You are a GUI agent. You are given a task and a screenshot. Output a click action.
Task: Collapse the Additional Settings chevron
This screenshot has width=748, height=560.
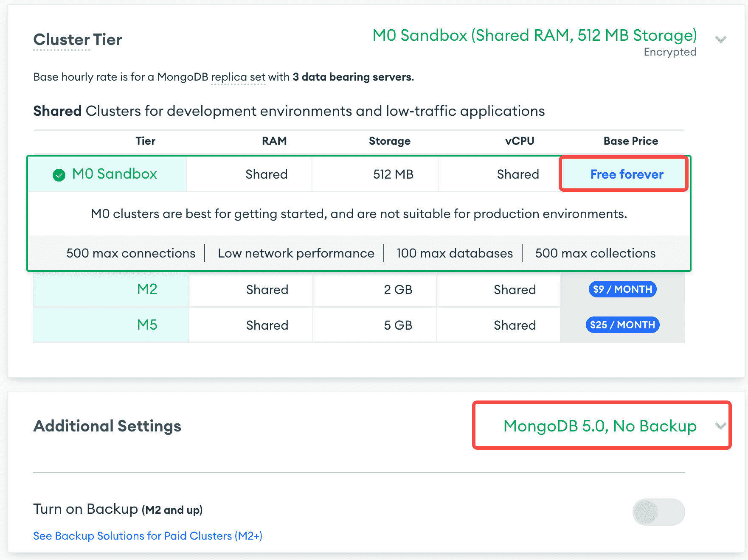(720, 426)
